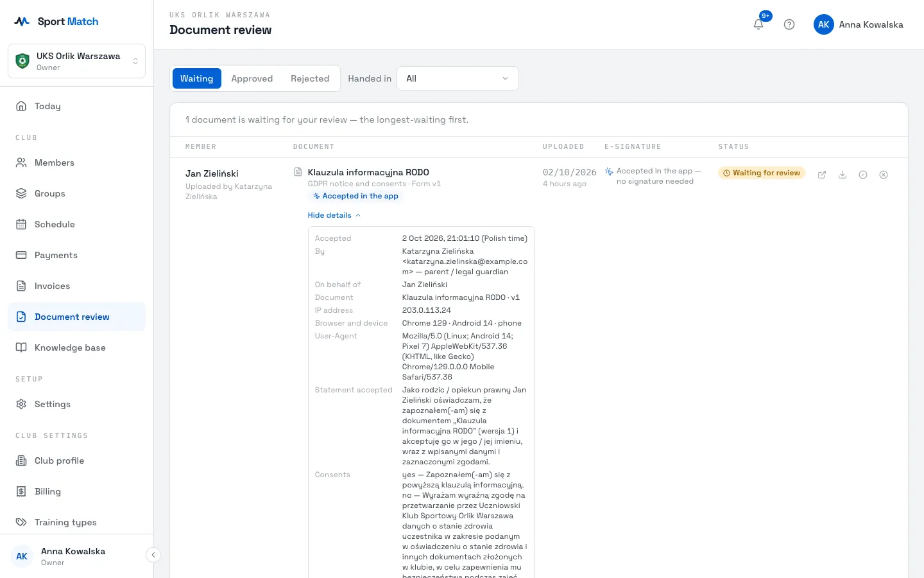Image resolution: width=924 pixels, height=578 pixels.
Task: Click the Sport Match logo
Action: 56,21
